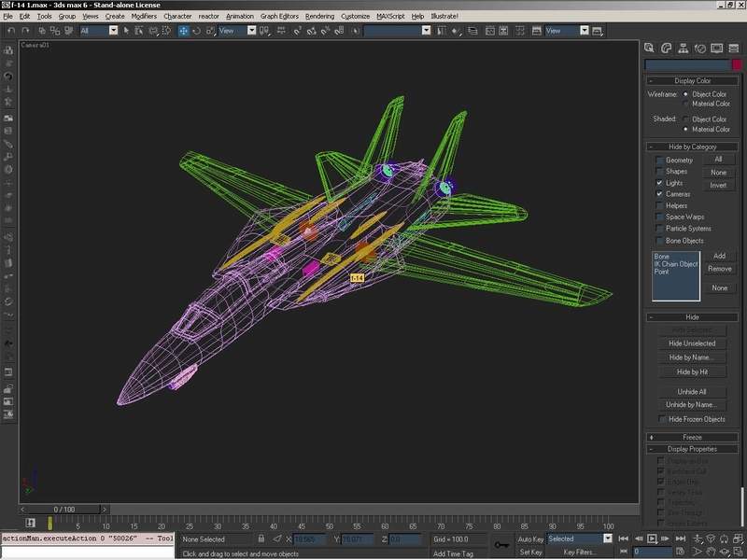Click the Auto Key button
This screenshot has width=747, height=560.
pyautogui.click(x=530, y=539)
